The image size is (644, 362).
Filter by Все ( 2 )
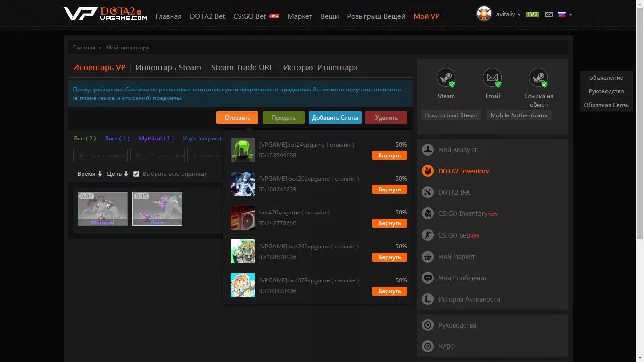[85, 139]
